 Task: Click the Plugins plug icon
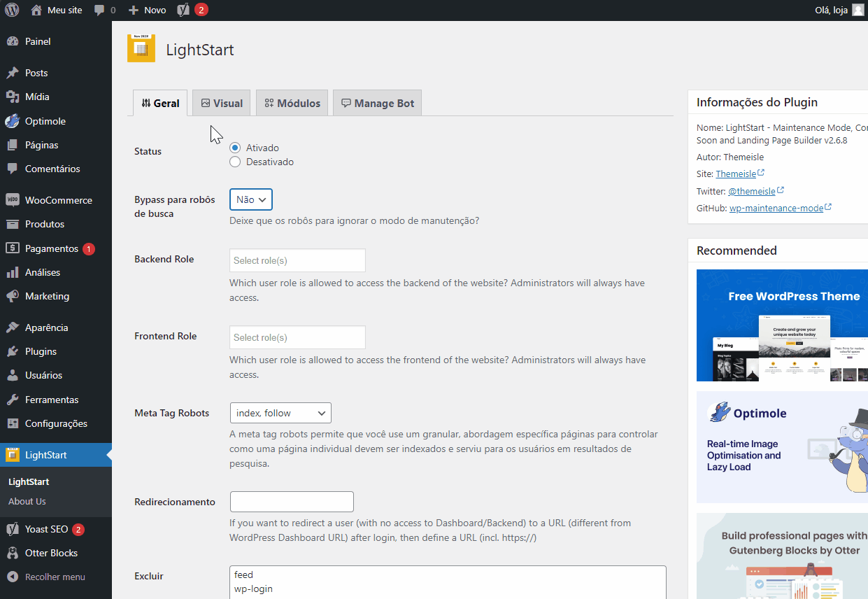(x=13, y=351)
